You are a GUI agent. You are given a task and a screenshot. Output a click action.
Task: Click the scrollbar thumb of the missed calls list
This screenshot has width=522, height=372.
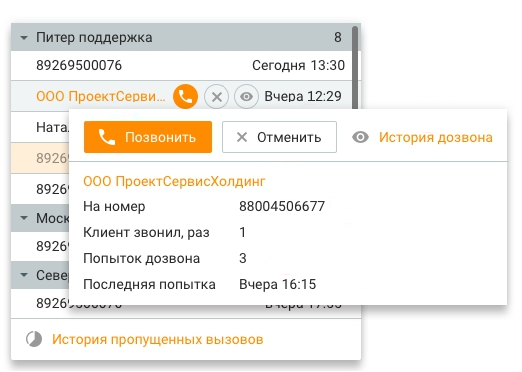click(355, 68)
